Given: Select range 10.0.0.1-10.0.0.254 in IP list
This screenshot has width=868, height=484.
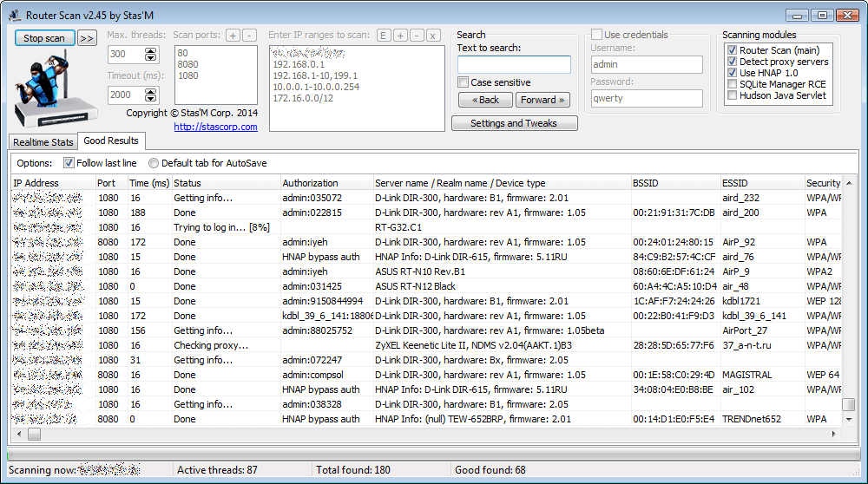Looking at the screenshot, I should pos(316,87).
